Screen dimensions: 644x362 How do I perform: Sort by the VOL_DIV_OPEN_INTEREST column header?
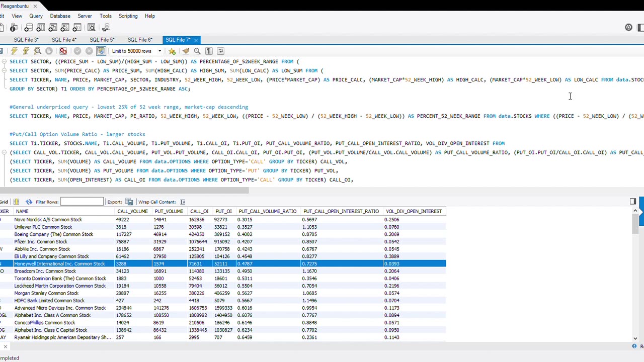[x=414, y=212]
